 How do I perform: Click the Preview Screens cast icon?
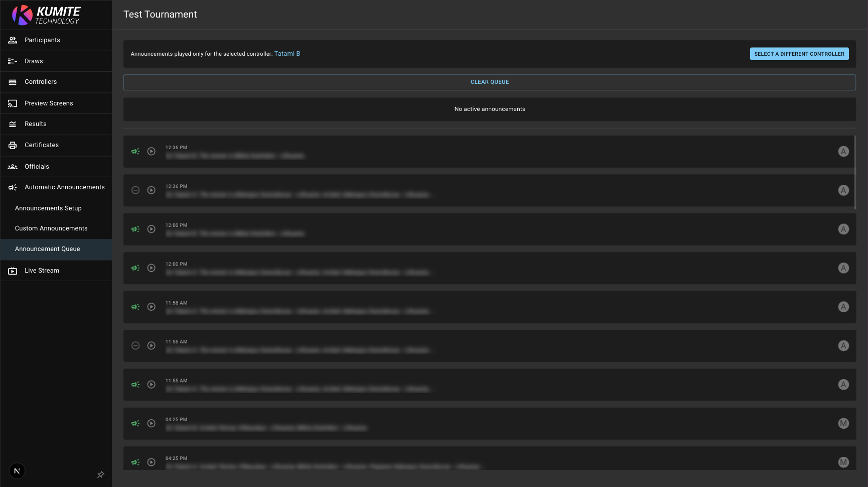tap(13, 103)
